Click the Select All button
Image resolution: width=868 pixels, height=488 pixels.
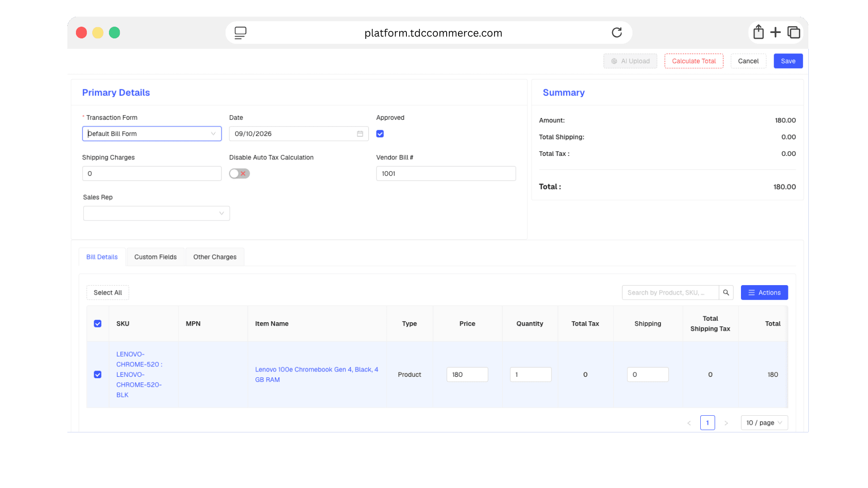pos(108,292)
